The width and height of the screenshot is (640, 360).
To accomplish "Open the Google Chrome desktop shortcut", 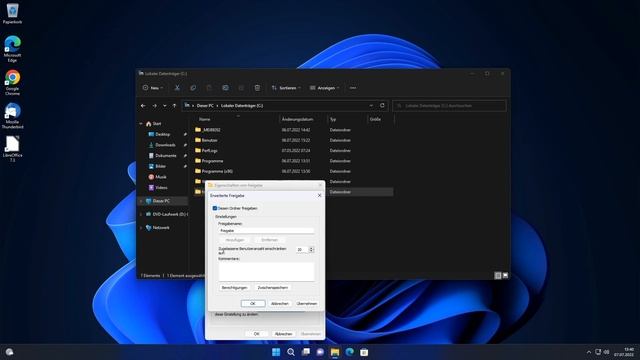I will point(12,82).
